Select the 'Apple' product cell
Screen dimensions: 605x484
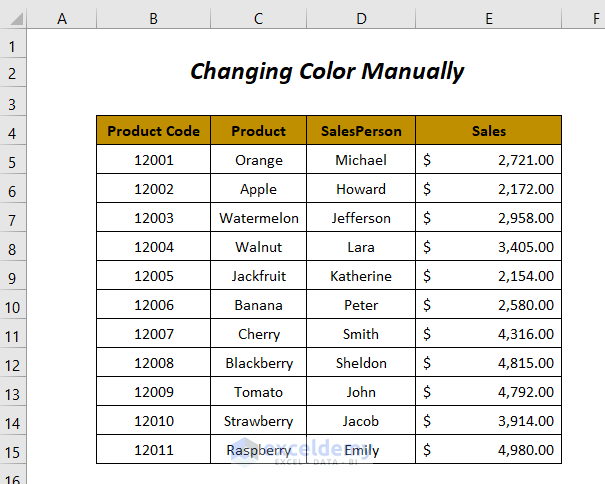pos(259,188)
